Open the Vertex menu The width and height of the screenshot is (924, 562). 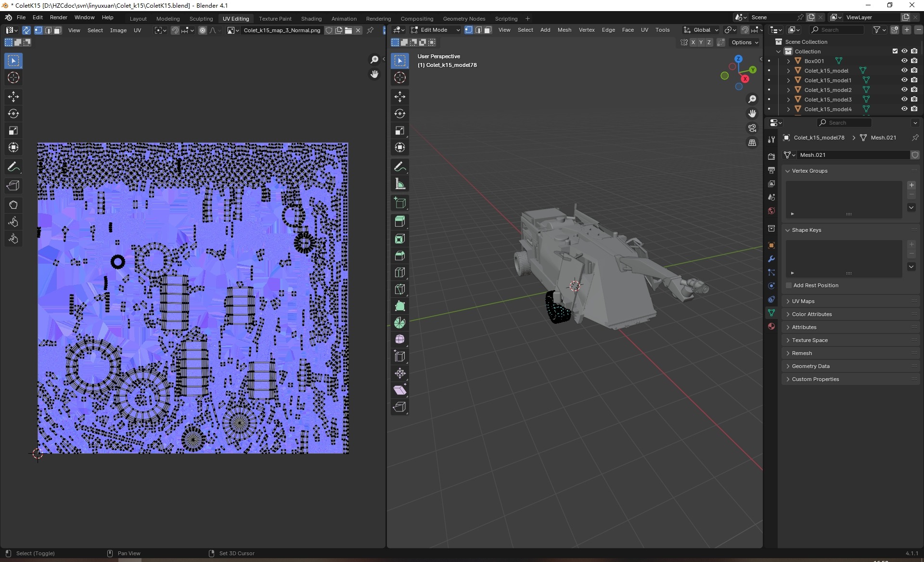[587, 30]
